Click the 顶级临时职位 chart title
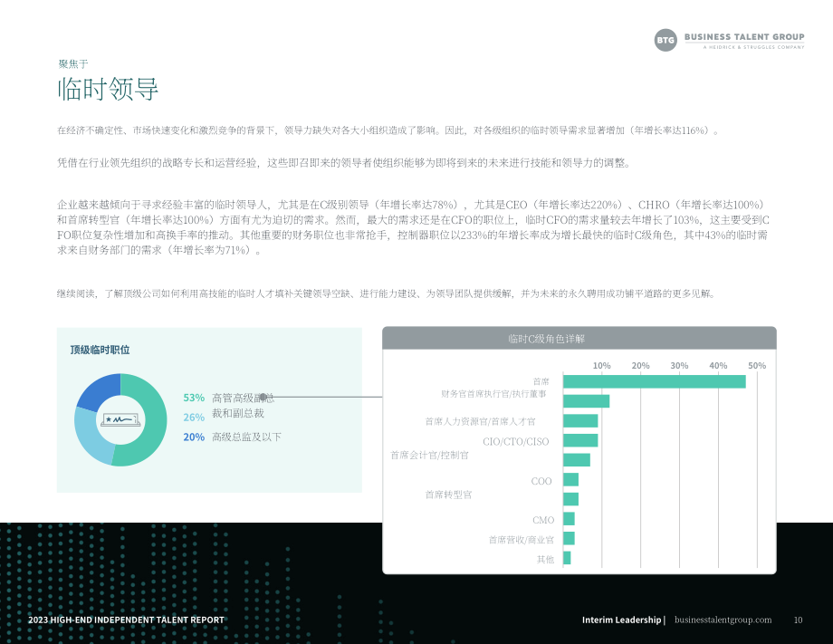Viewport: 833px width, 644px height. [x=100, y=350]
